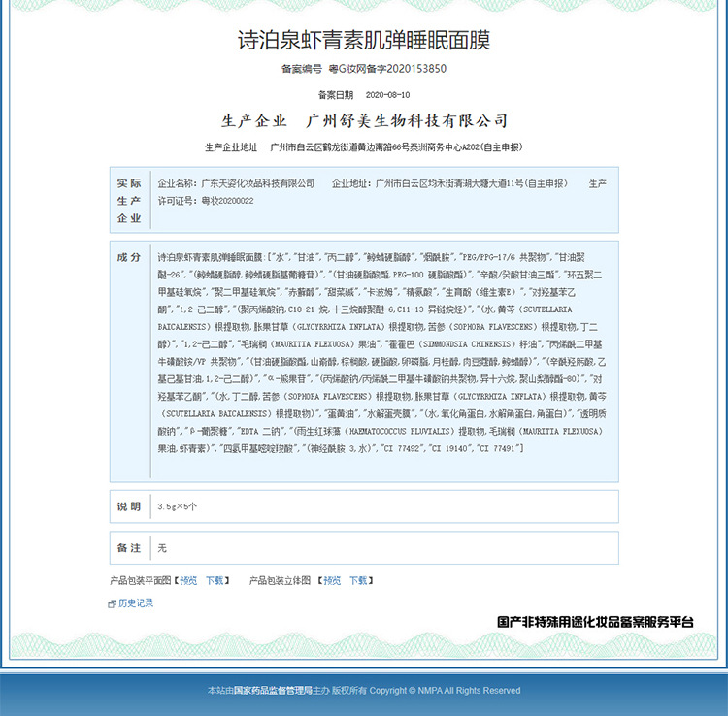The height and width of the screenshot is (716, 728).
Task: Preview the 产品包装平面图 image
Action: (188, 580)
